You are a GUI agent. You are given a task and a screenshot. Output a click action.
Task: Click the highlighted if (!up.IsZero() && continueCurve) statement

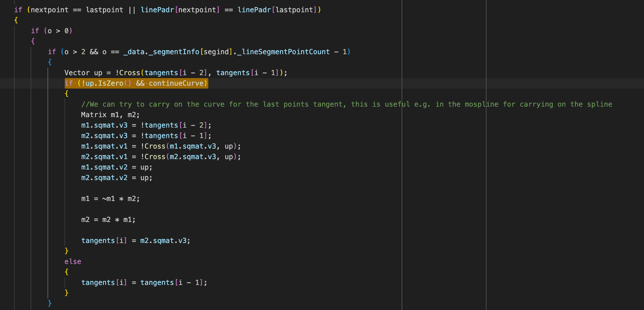click(136, 83)
